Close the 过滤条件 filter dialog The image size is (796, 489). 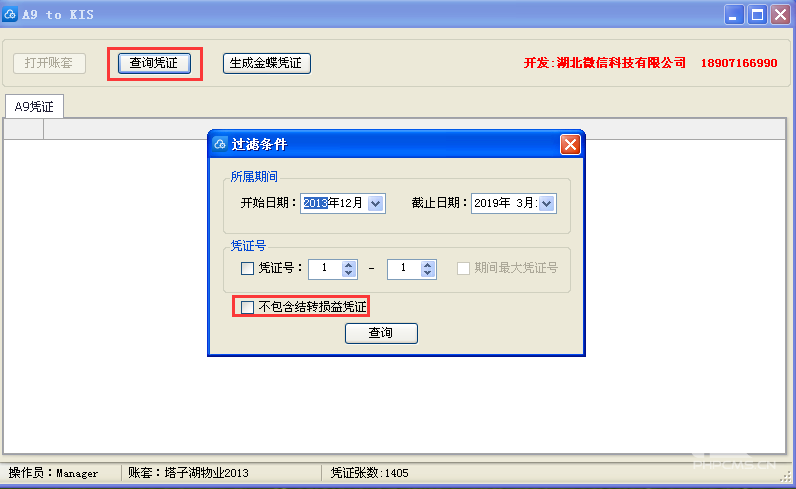click(x=570, y=144)
